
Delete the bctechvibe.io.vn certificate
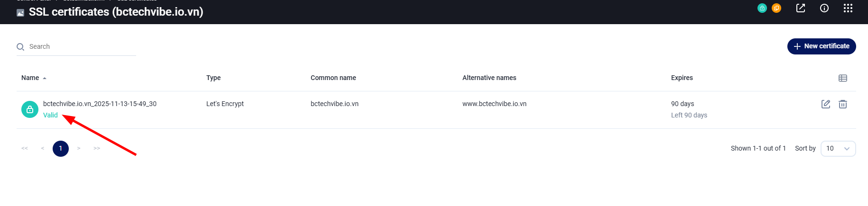coord(843,104)
